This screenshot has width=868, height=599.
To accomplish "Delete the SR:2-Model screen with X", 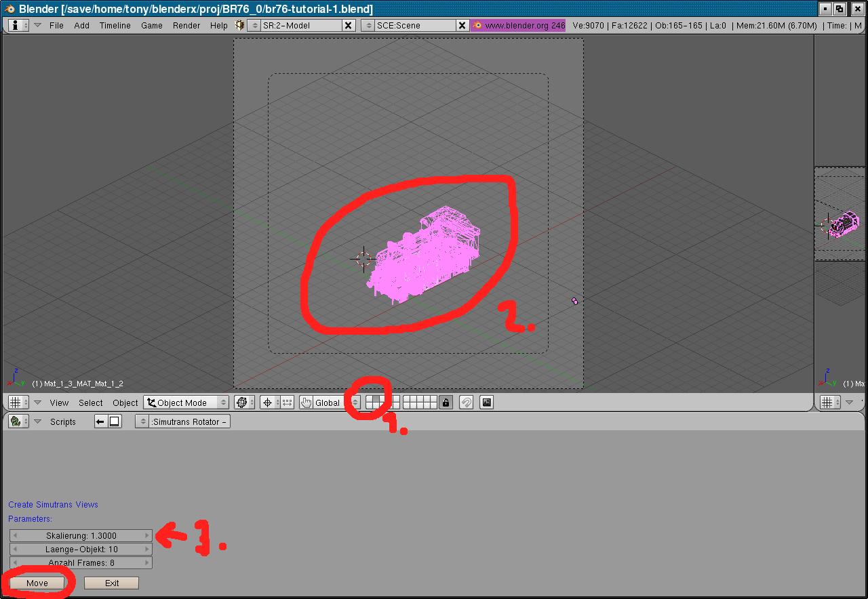I will tap(348, 25).
